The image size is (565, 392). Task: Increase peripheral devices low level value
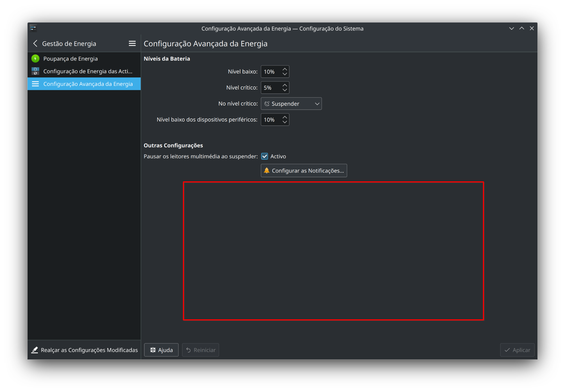[x=285, y=117]
